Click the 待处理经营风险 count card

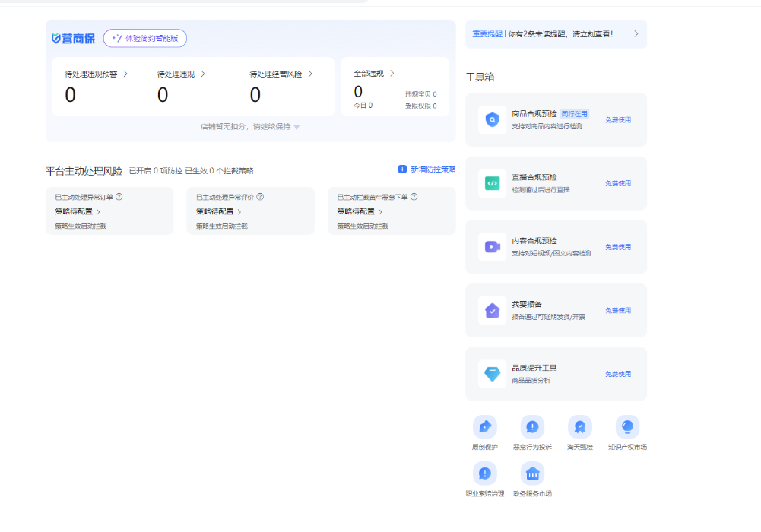tap(281, 86)
